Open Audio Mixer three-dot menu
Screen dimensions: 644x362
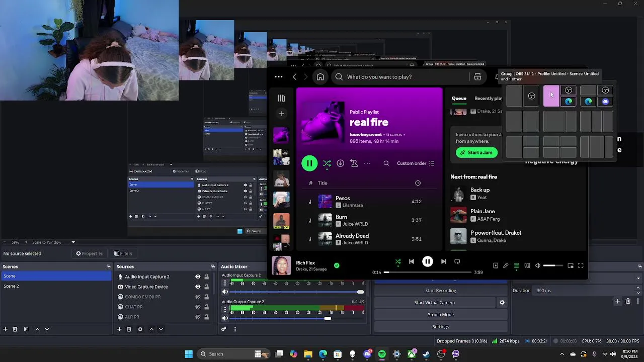click(x=235, y=329)
